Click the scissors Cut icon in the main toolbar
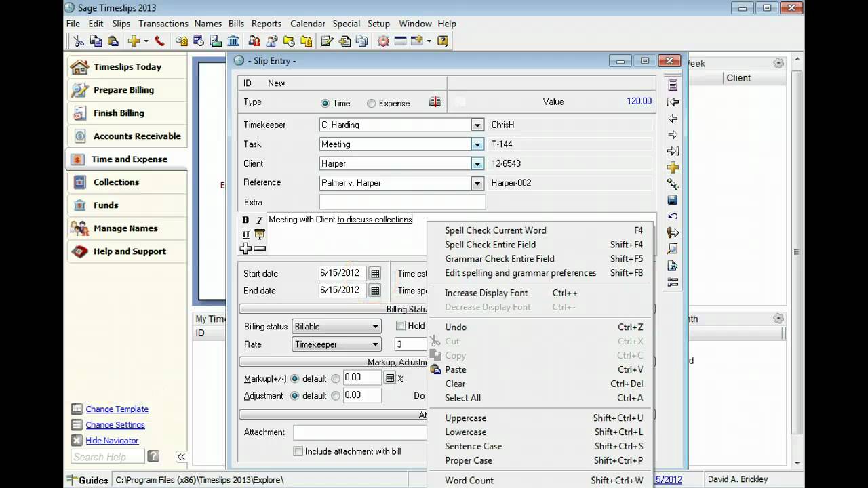The height and width of the screenshot is (488, 868). 79,41
